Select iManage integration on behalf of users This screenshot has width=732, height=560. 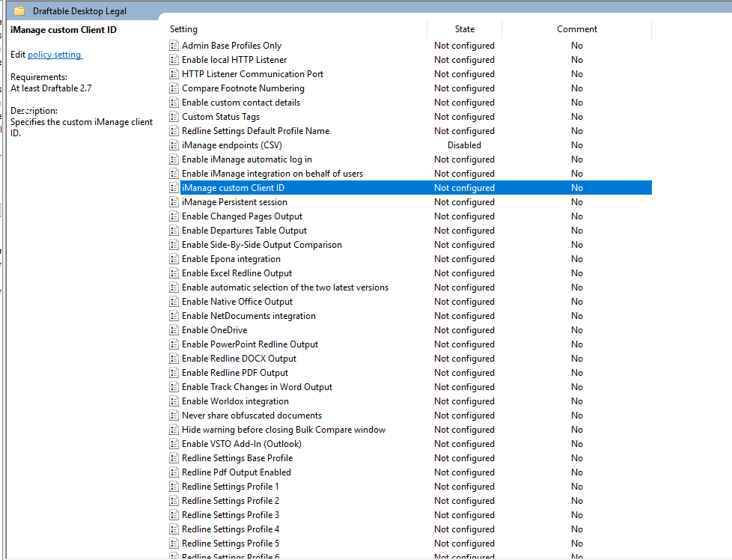[272, 174]
